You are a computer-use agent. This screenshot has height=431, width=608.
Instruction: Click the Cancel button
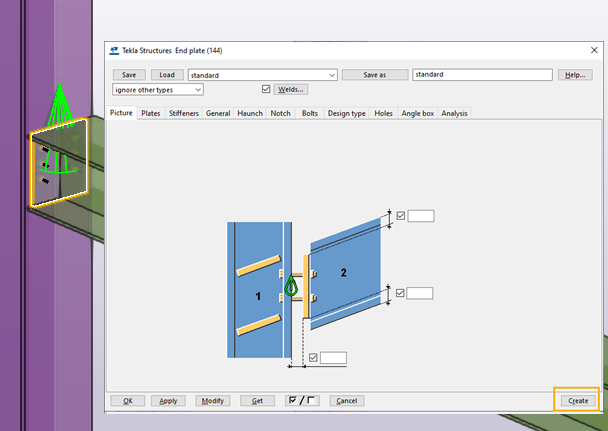click(347, 401)
